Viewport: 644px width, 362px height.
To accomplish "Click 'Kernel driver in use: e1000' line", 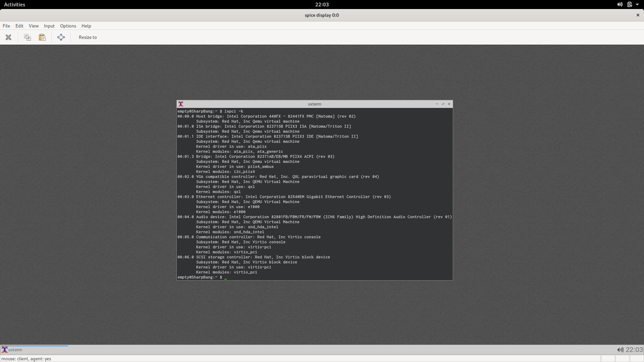I will click(228, 207).
